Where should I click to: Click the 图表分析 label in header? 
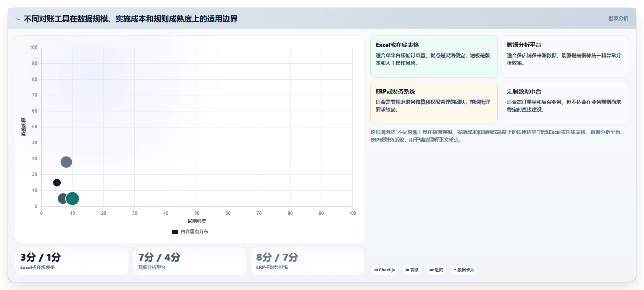click(618, 18)
